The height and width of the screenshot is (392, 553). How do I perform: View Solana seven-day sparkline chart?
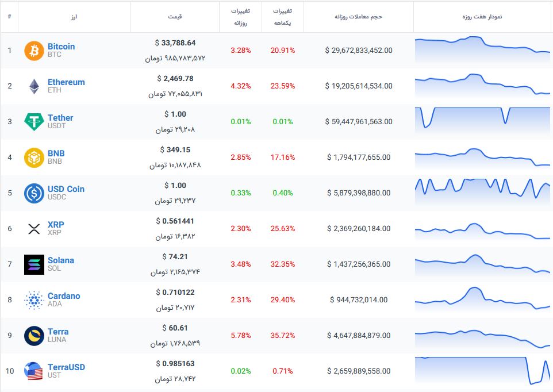coord(482,264)
